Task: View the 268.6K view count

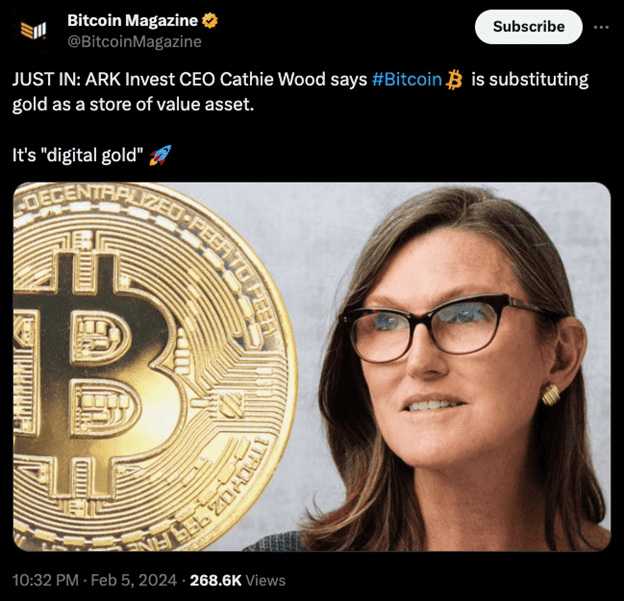Action: pos(216,580)
